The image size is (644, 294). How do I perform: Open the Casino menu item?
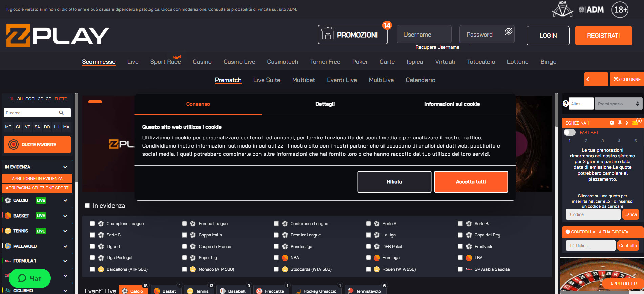click(202, 62)
